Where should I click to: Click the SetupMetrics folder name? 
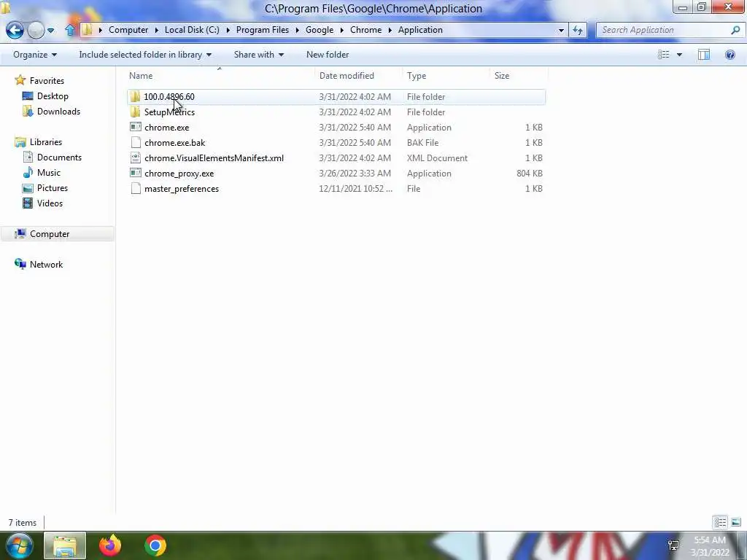169,112
